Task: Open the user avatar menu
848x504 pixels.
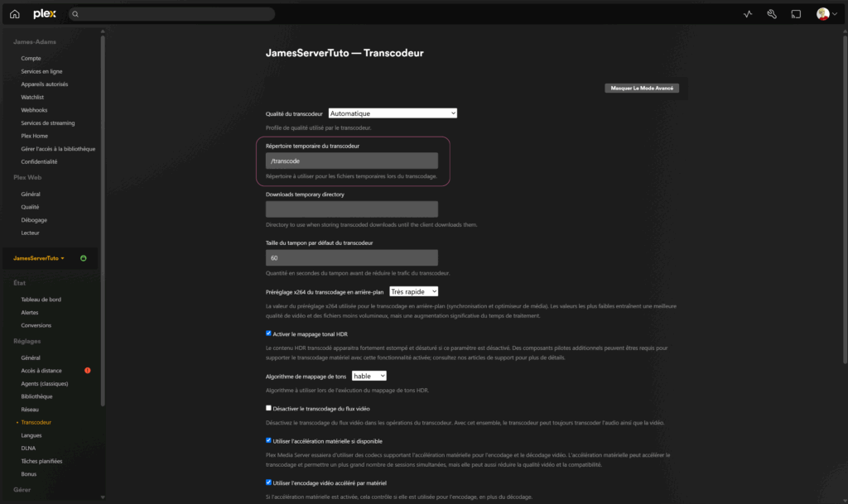Action: [x=822, y=14]
